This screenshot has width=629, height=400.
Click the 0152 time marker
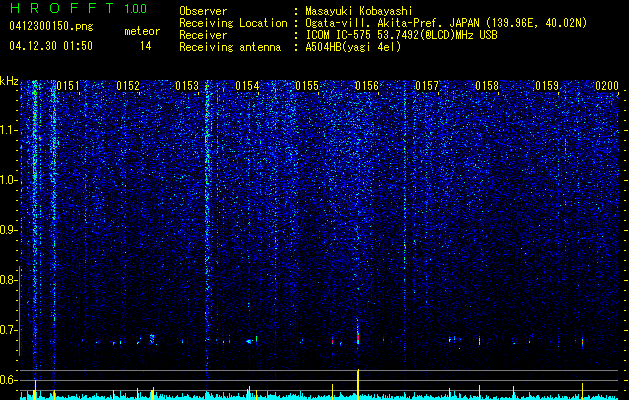(128, 86)
